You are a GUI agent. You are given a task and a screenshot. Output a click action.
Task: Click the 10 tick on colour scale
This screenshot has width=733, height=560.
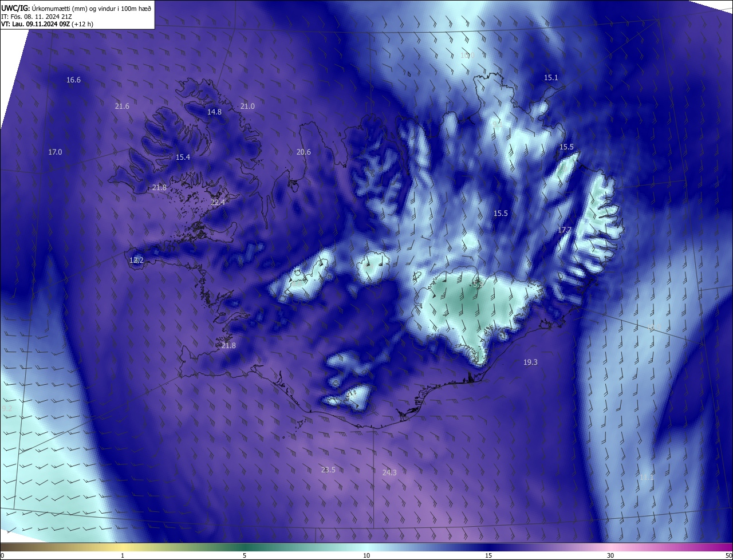[366, 556]
